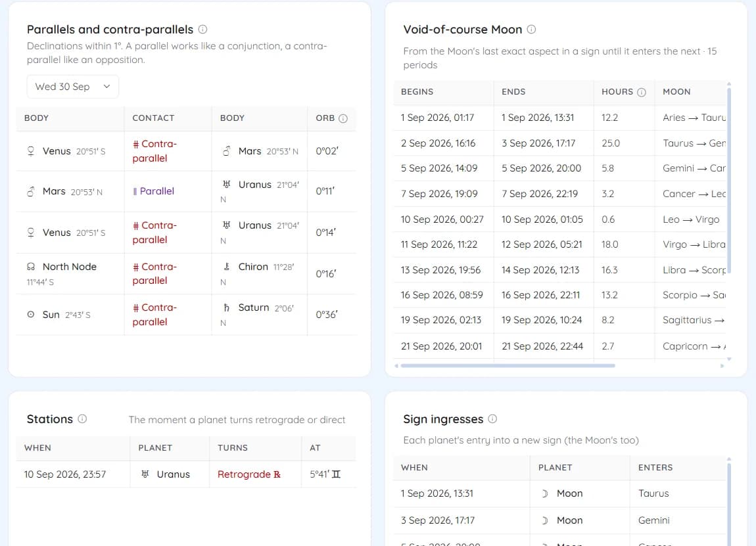Click the Uranus glyph in Stations table
Image resolution: width=756 pixels, height=546 pixels.
pyautogui.click(x=145, y=474)
